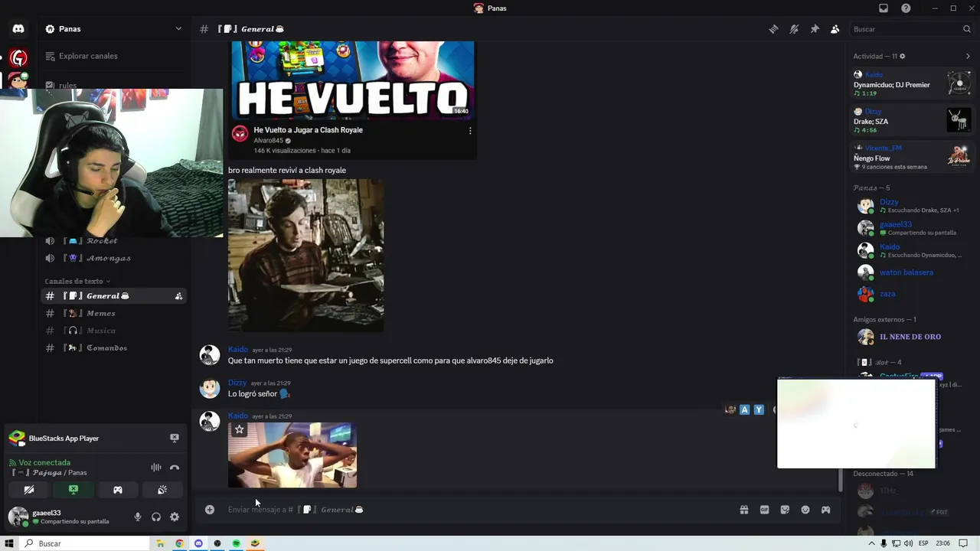Open the Help question mark icon
The width and height of the screenshot is (980, 551).
pos(906,8)
